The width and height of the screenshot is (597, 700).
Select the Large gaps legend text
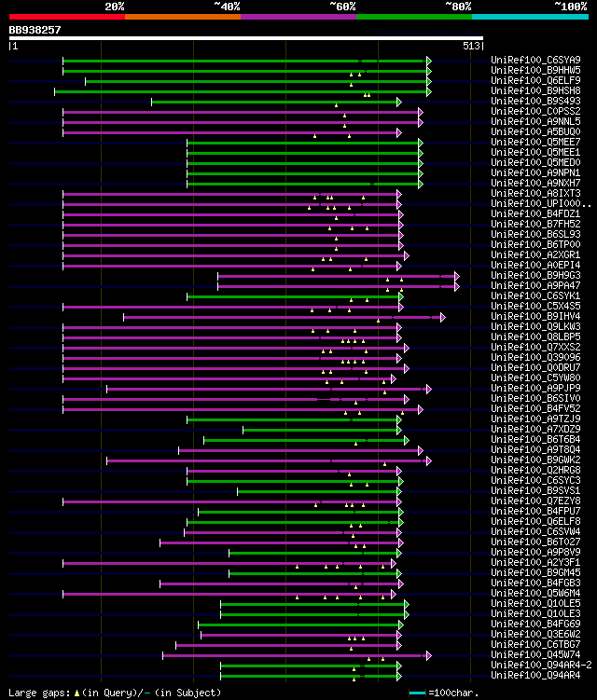[x=115, y=693]
